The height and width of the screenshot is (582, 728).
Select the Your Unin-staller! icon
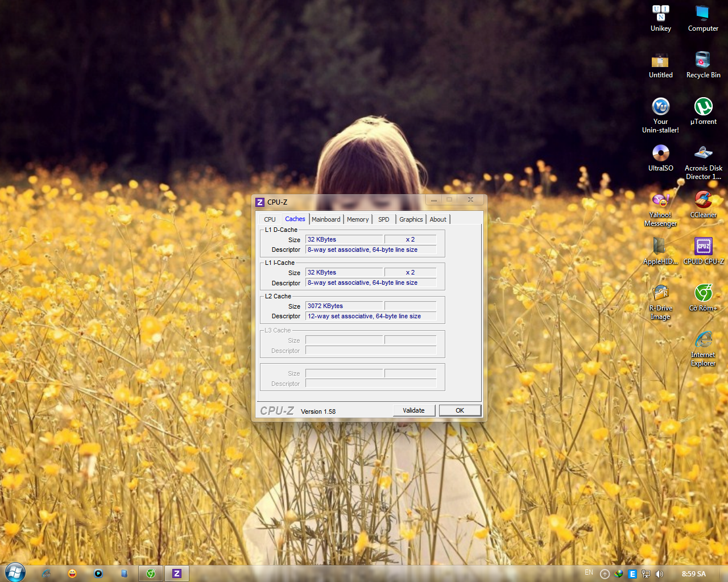click(x=660, y=115)
